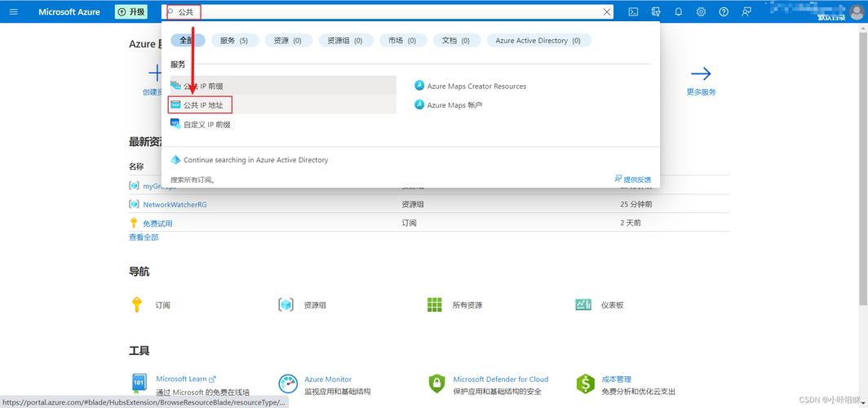868x408 pixels.
Task: Open the 免费试用 subscription
Action: tap(157, 223)
